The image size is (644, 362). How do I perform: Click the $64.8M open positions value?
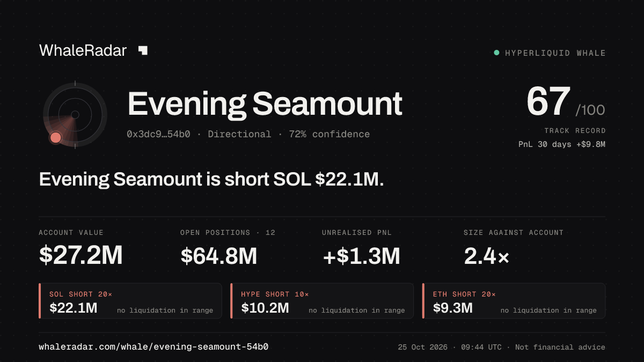(x=219, y=256)
